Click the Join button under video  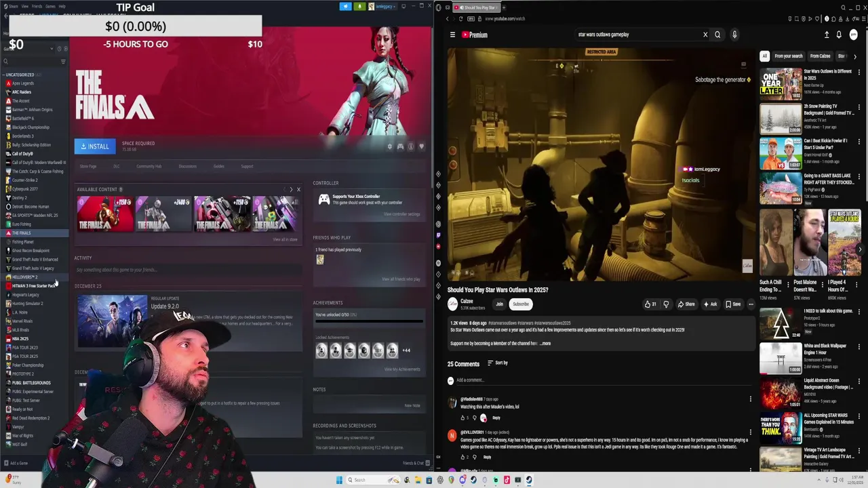coord(500,304)
